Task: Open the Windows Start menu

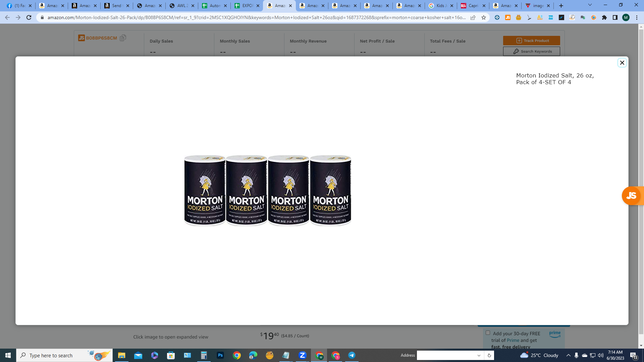Action: click(8, 355)
